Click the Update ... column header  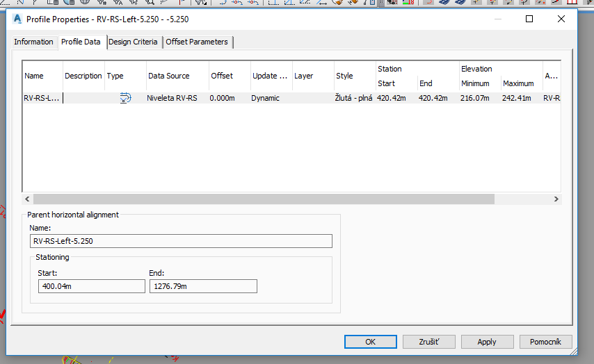[x=271, y=76]
